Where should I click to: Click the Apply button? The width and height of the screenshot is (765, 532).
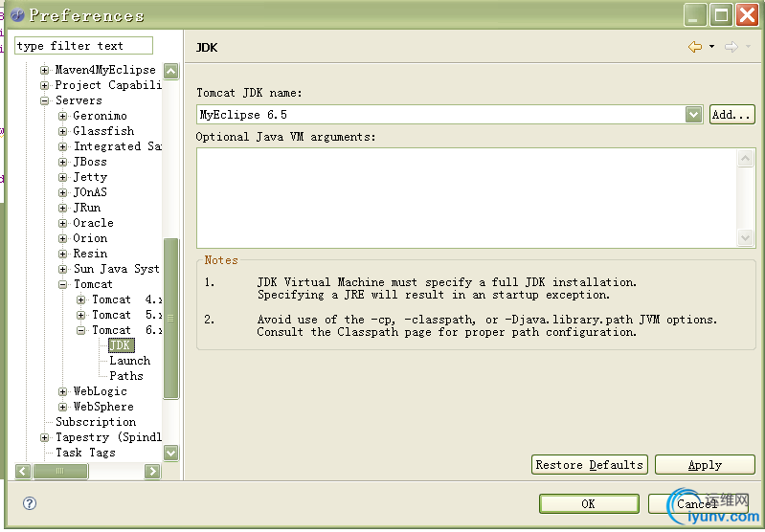[x=705, y=465]
